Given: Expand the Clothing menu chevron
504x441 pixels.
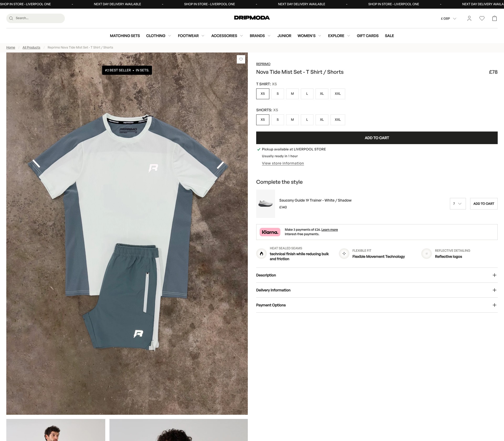Looking at the screenshot, I should (170, 36).
